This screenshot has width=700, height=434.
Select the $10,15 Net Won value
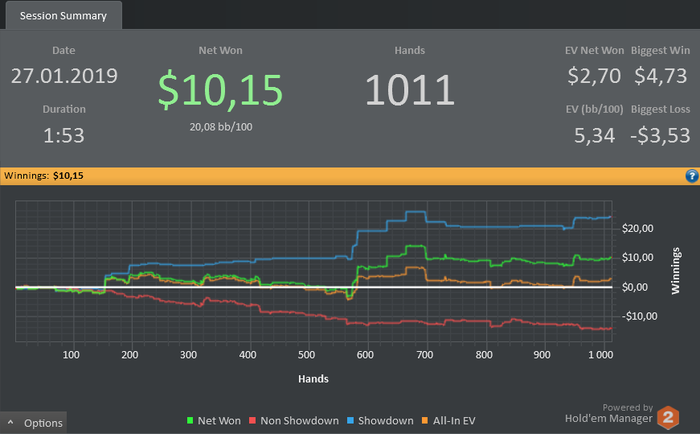221,90
